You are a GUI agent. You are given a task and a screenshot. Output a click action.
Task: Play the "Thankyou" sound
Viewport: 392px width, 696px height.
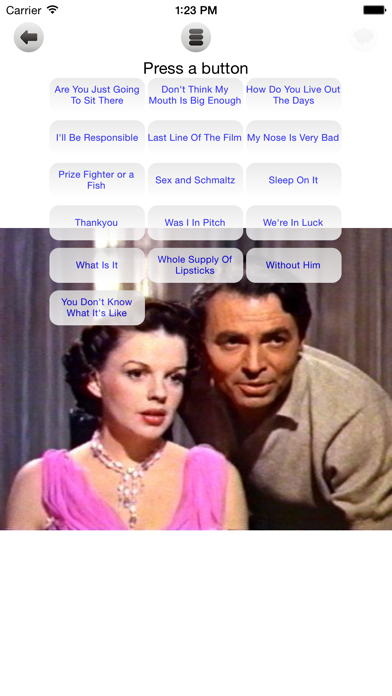click(x=97, y=223)
